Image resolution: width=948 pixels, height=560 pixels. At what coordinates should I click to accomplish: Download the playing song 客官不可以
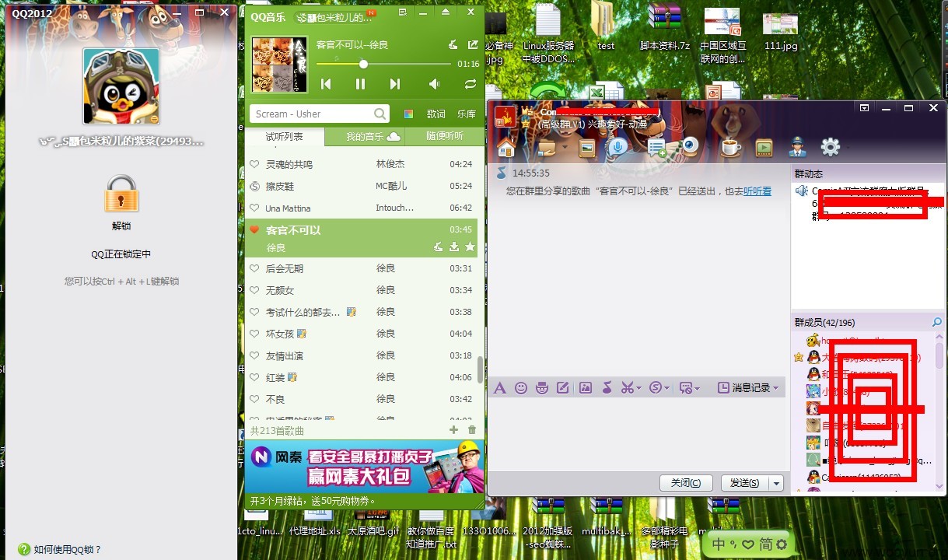pyautogui.click(x=453, y=247)
